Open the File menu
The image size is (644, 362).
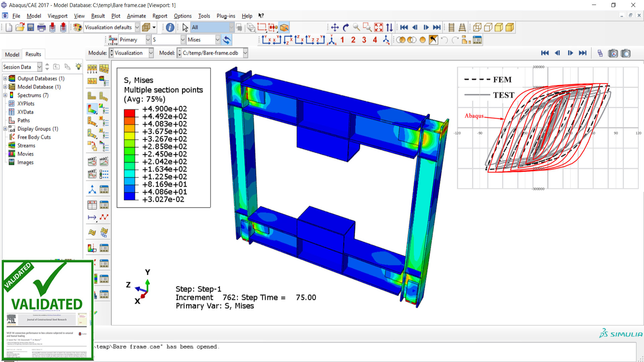(16, 16)
